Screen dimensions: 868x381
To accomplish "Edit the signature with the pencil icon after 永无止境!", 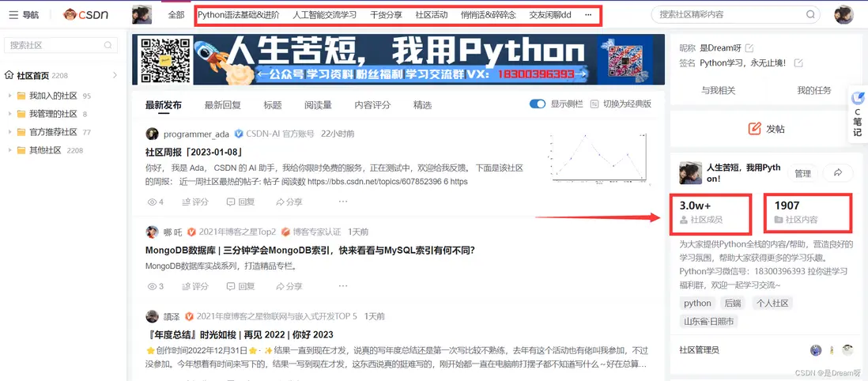I will coord(798,62).
